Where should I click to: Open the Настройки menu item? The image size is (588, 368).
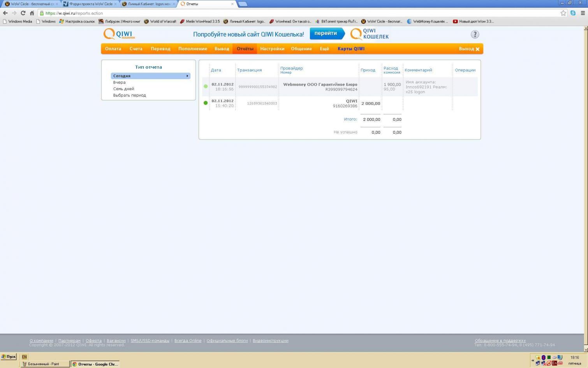272,49
